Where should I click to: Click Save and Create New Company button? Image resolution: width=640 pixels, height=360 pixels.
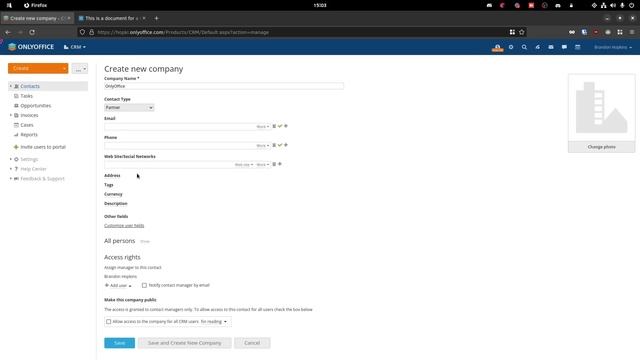tap(184, 343)
